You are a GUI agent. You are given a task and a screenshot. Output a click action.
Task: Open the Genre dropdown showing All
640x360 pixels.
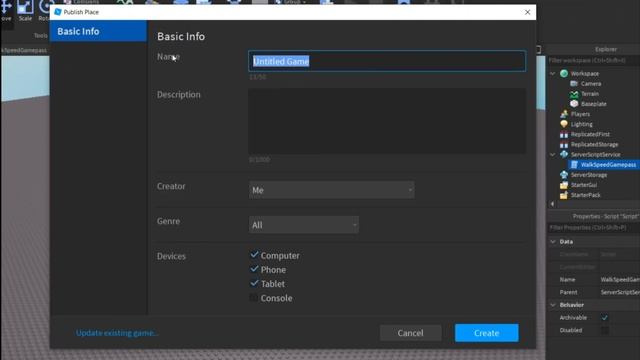tap(304, 225)
